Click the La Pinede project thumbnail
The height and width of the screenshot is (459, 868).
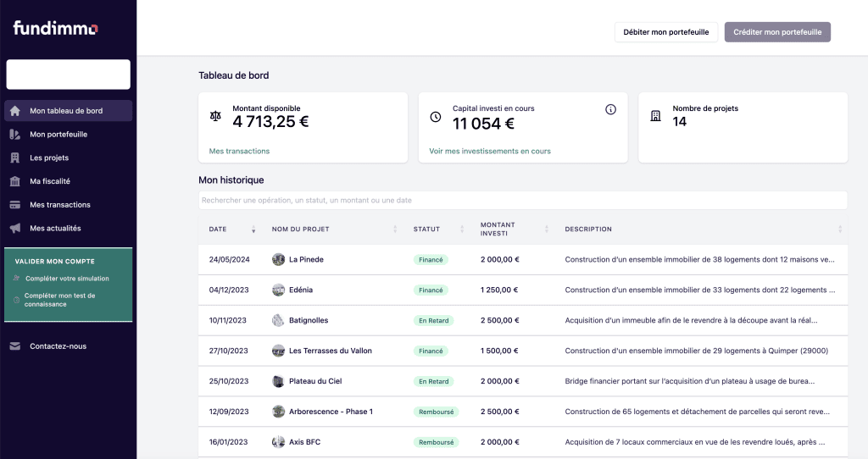click(x=278, y=260)
